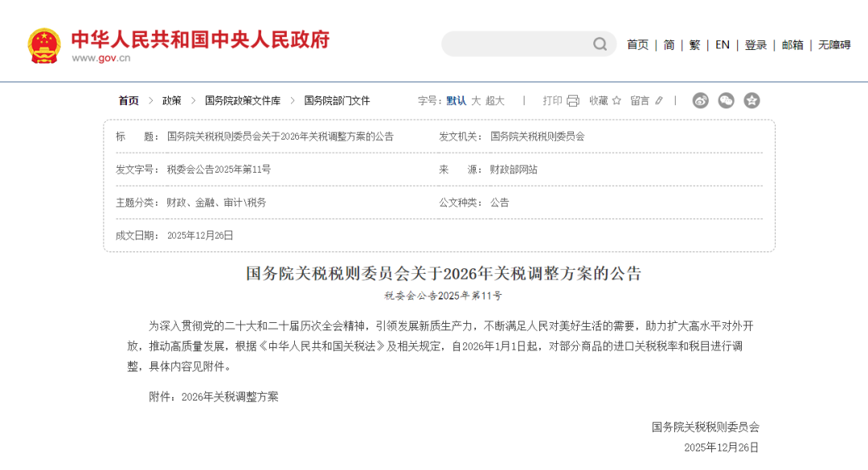
Task: Click source value 财政部网站
Action: 513,170
